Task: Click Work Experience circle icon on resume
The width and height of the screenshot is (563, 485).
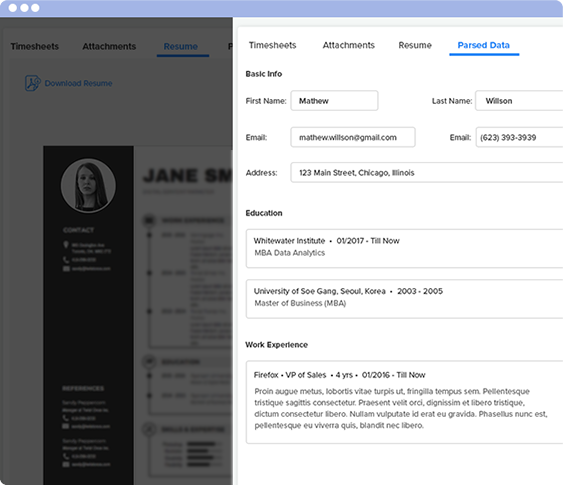Action: [x=149, y=220]
